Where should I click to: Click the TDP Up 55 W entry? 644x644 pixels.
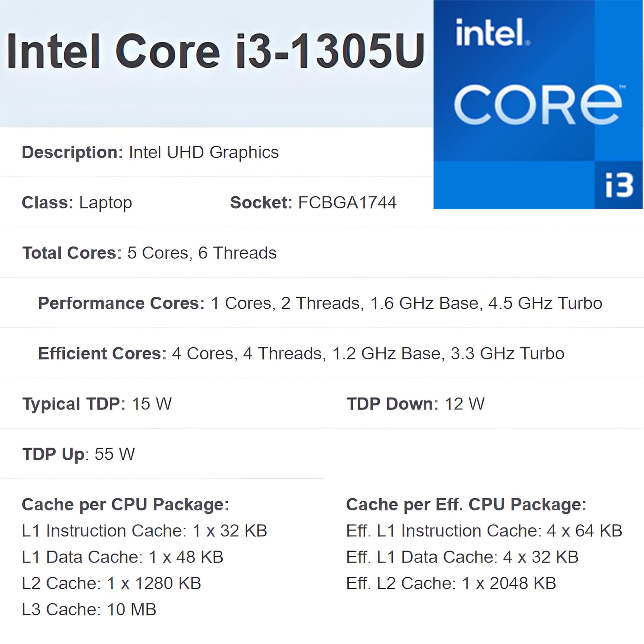pyautogui.click(x=78, y=454)
